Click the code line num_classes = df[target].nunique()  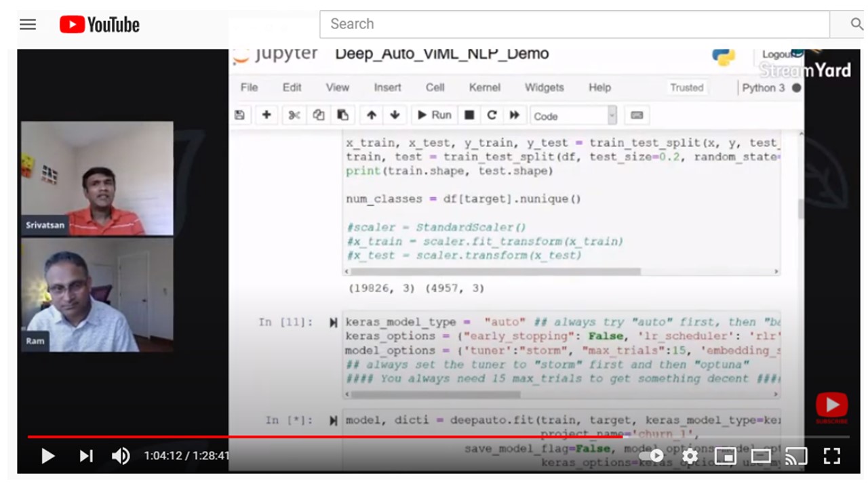[463, 199]
